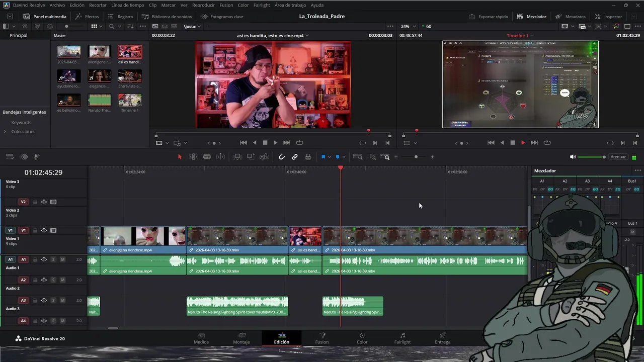Click the voiceover microphone icon above timecode
The width and height of the screenshot is (644, 362).
[36, 157]
